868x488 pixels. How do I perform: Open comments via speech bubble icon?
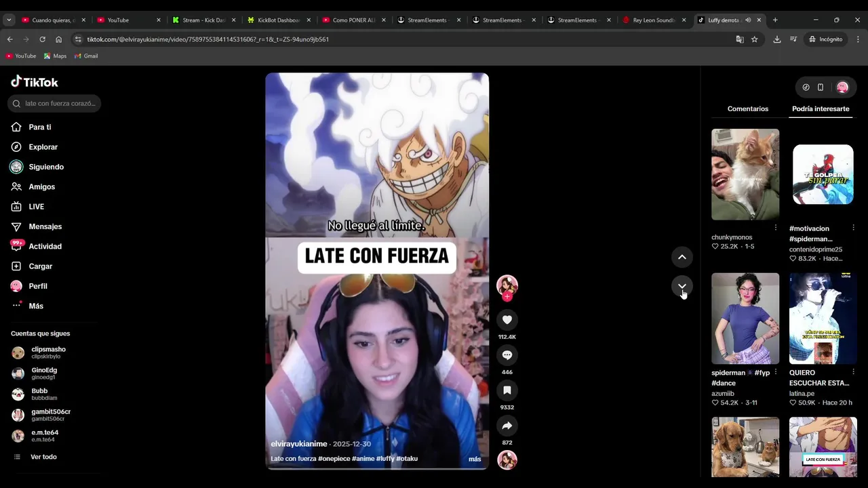coord(507,354)
